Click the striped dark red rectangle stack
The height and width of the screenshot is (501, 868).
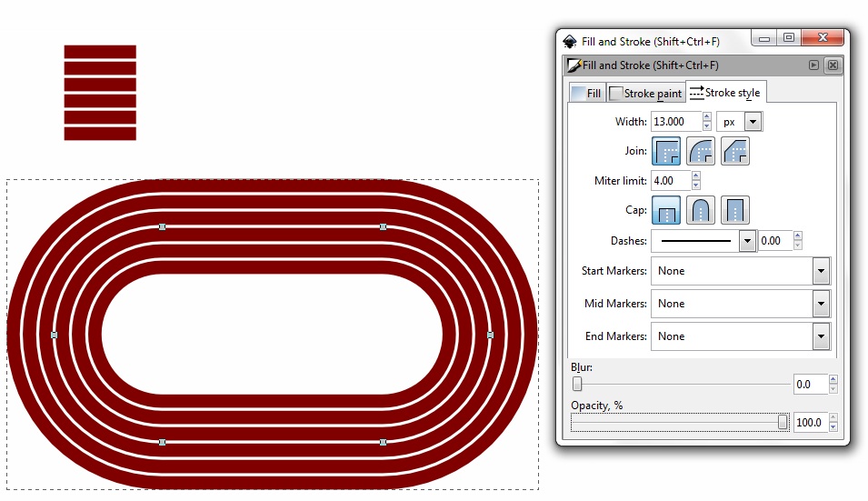tap(100, 93)
